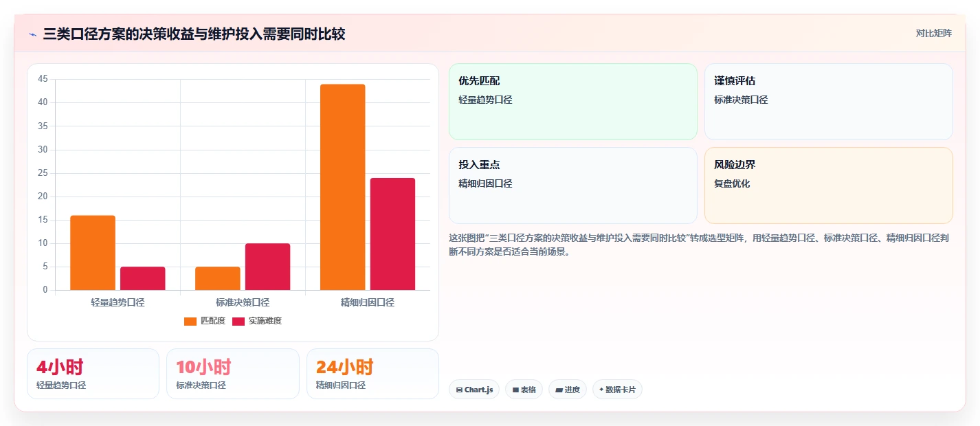Select the 风险边界 matrix card
This screenshot has width=980, height=426.
pyautogui.click(x=829, y=186)
